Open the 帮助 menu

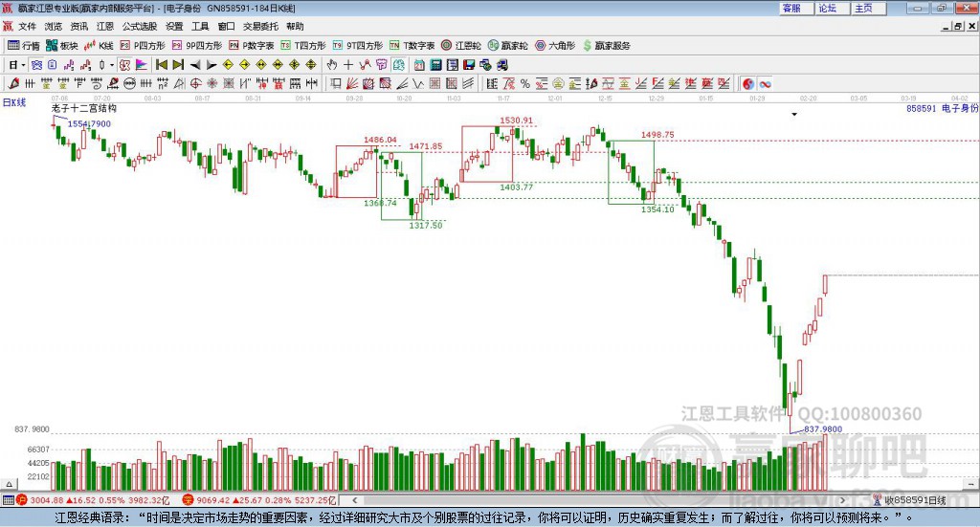[295, 26]
